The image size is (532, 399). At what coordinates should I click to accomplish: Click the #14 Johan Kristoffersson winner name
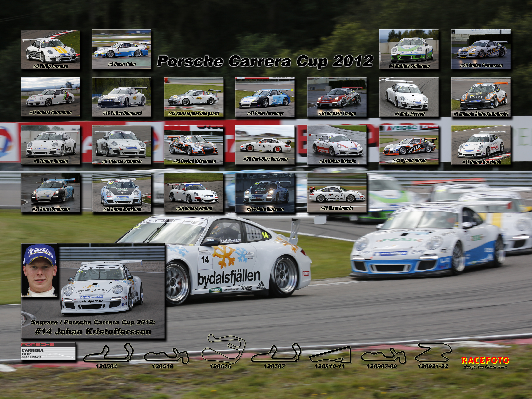[93, 332]
